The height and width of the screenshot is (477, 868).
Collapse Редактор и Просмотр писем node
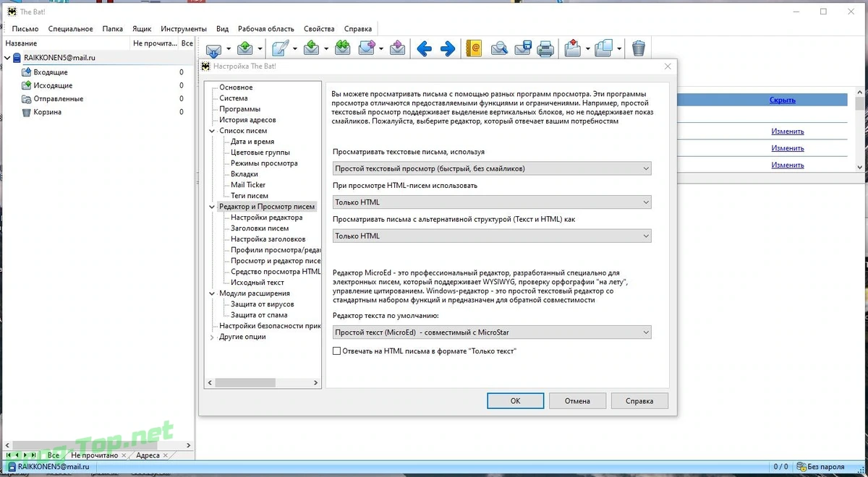(x=212, y=207)
